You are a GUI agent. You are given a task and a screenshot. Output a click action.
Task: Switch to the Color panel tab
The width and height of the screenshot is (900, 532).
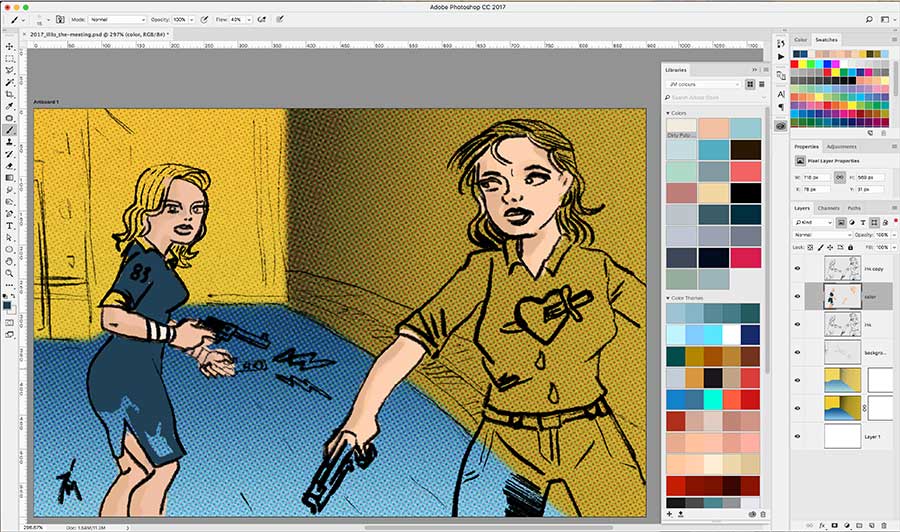click(x=801, y=39)
